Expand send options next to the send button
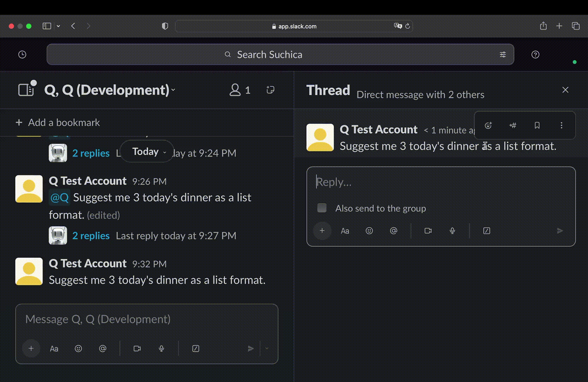The height and width of the screenshot is (382, 588). [x=267, y=348]
